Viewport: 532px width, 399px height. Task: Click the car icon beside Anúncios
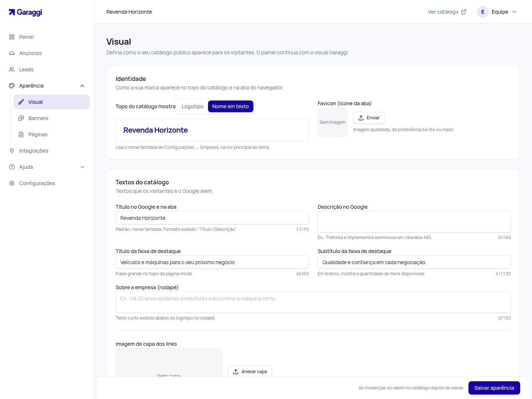[12, 53]
